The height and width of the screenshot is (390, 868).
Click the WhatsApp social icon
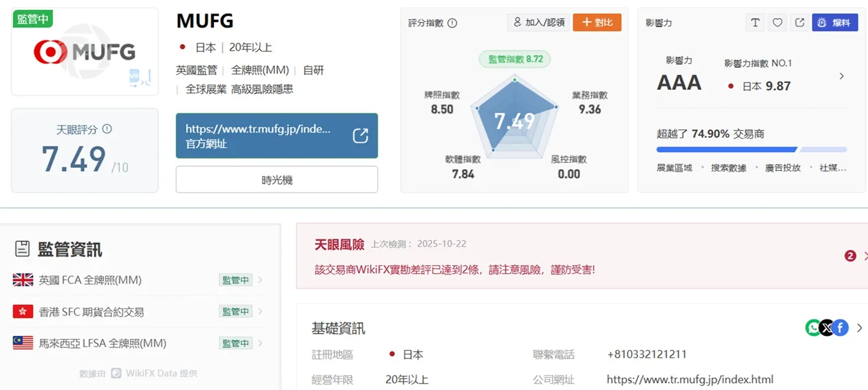coord(813,328)
